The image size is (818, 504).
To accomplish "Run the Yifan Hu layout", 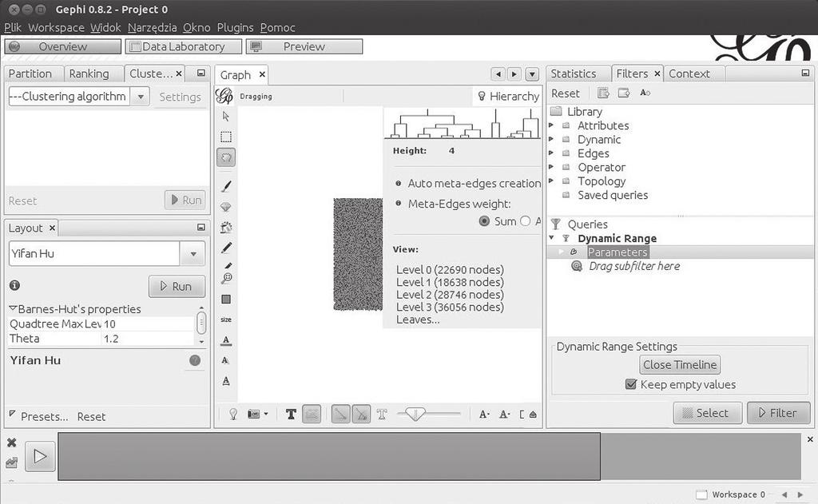I will [x=177, y=287].
